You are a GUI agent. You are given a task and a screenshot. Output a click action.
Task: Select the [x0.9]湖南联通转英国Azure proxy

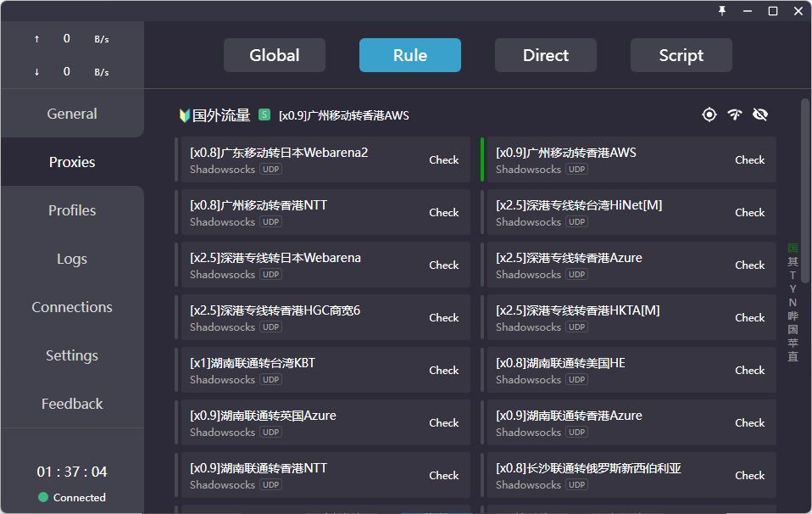point(323,422)
